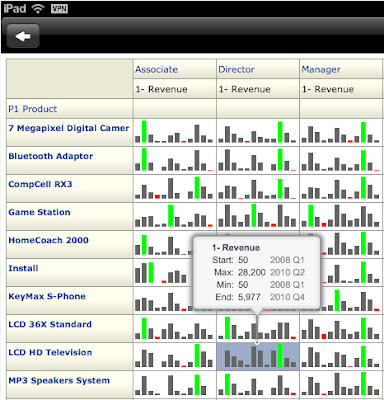
Task: Tap the Wi-Fi status icon
Action: pos(38,8)
